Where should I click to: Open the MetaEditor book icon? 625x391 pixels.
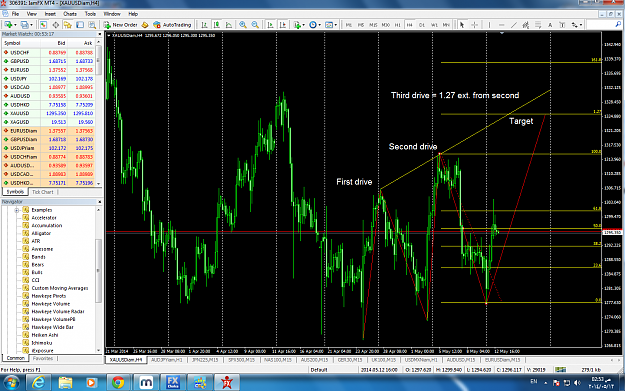pos(145,25)
